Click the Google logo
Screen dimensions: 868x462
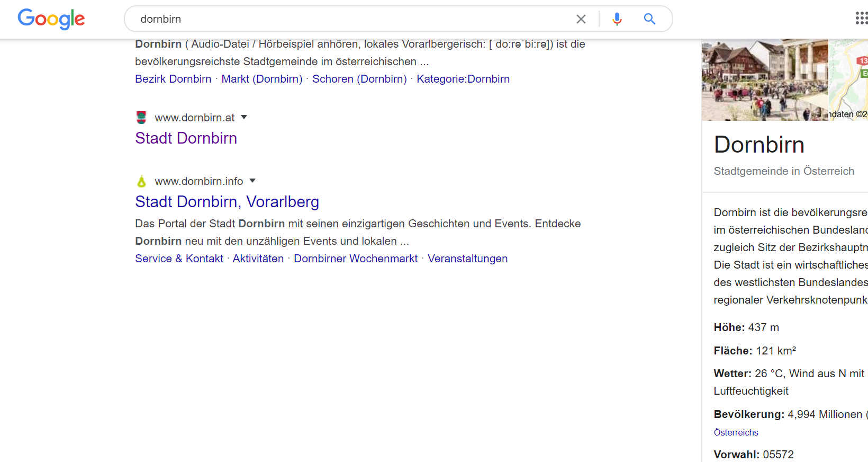click(51, 19)
